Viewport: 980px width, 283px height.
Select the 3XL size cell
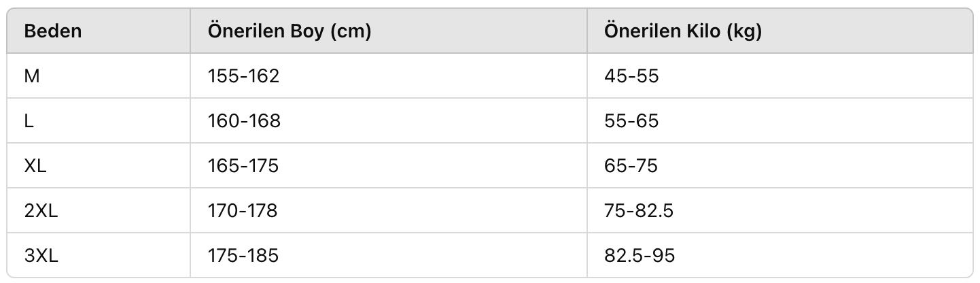click(99, 255)
